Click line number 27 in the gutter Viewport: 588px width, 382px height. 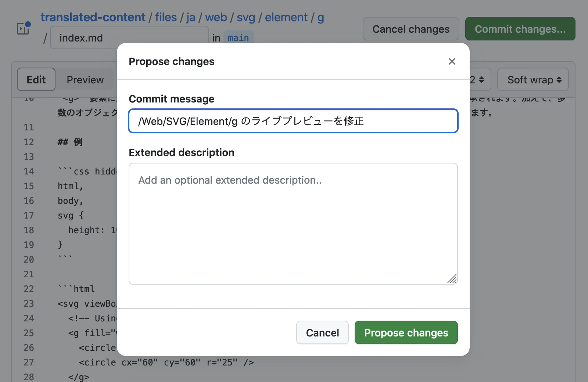point(29,362)
